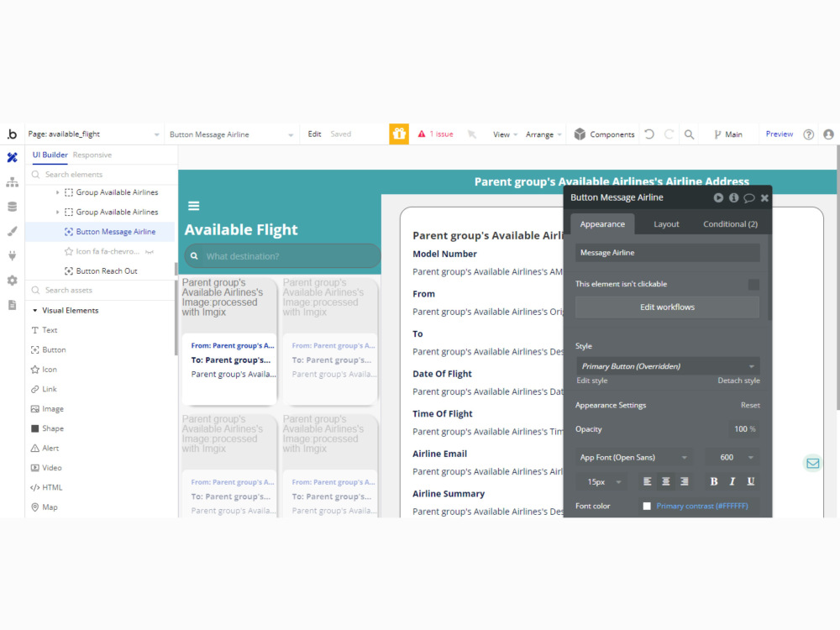Click the Edit workflows button
This screenshot has width=840, height=630.
click(668, 307)
